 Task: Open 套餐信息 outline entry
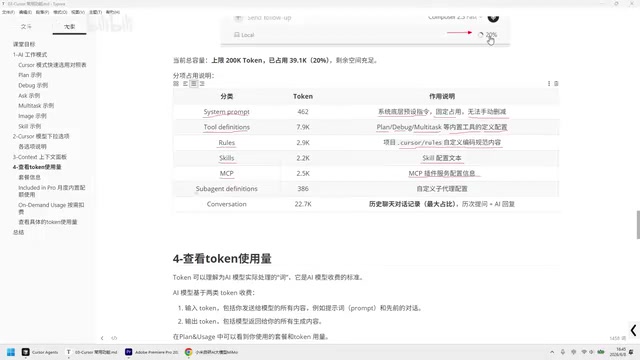tap(29, 177)
